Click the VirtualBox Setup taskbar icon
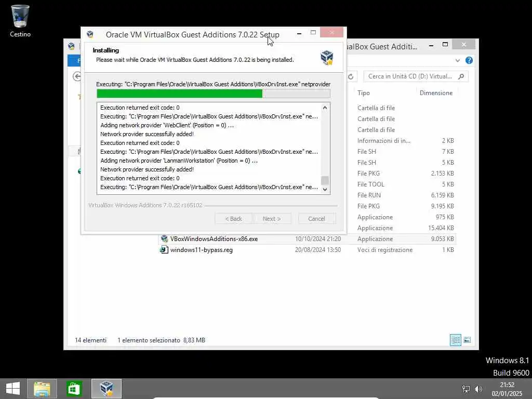Screen dimensions: 532x399 [106, 389]
